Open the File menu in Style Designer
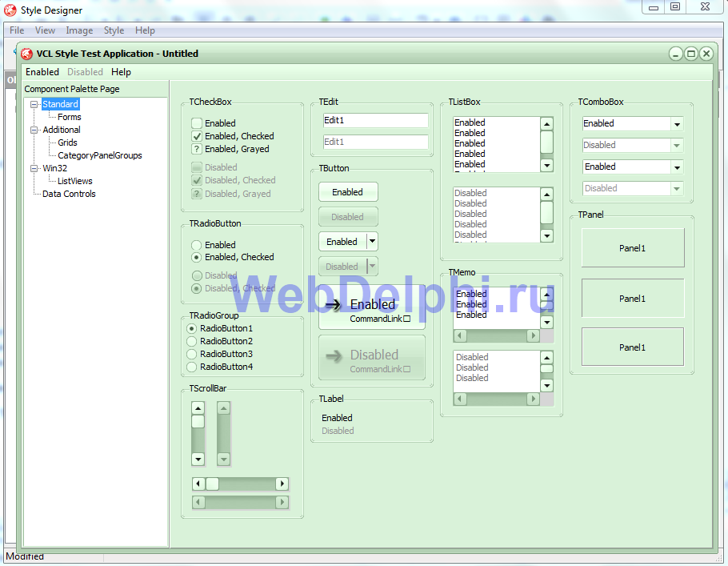 [17, 30]
